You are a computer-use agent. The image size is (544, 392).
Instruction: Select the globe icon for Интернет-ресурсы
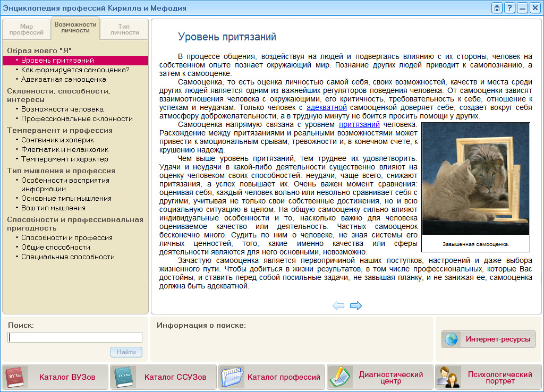(x=452, y=338)
